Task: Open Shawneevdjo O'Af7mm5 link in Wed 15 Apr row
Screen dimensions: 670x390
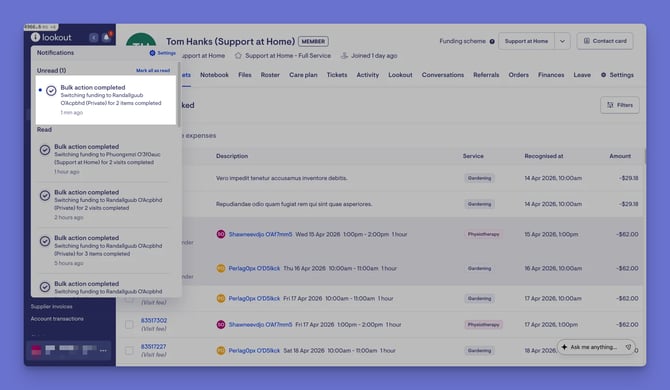Action: (260, 234)
